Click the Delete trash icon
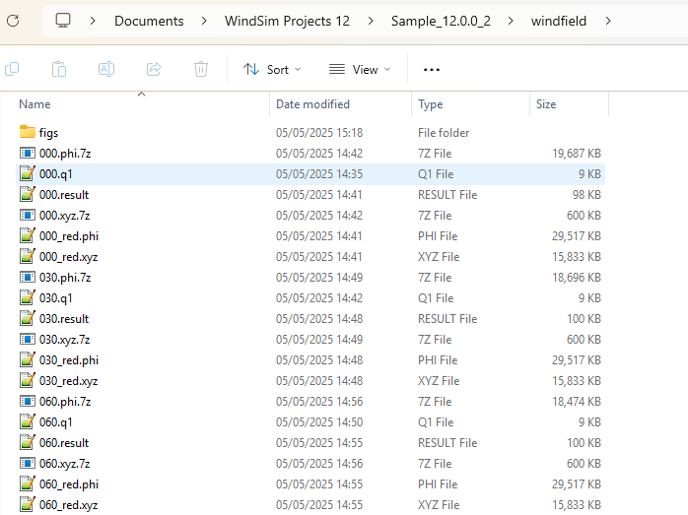The image size is (688, 515). [201, 69]
